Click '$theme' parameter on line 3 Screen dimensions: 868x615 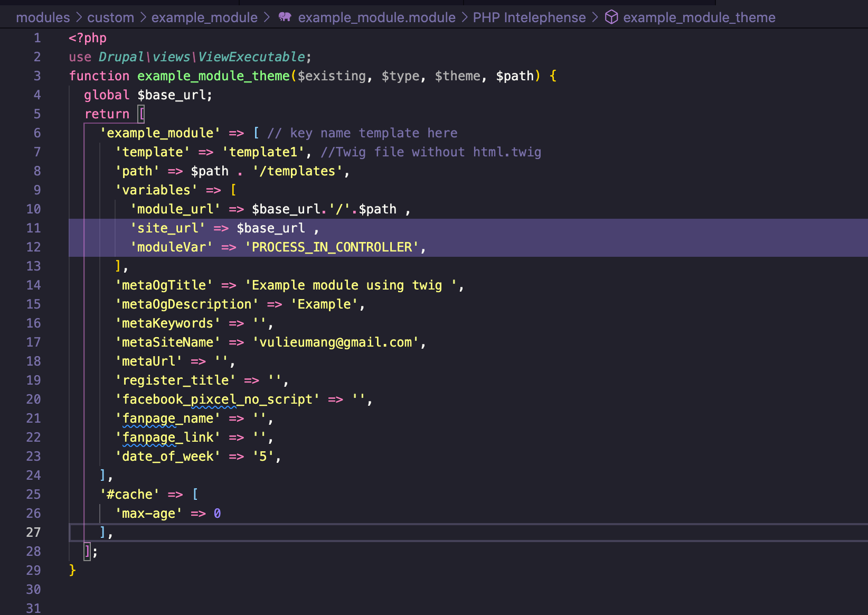point(458,76)
